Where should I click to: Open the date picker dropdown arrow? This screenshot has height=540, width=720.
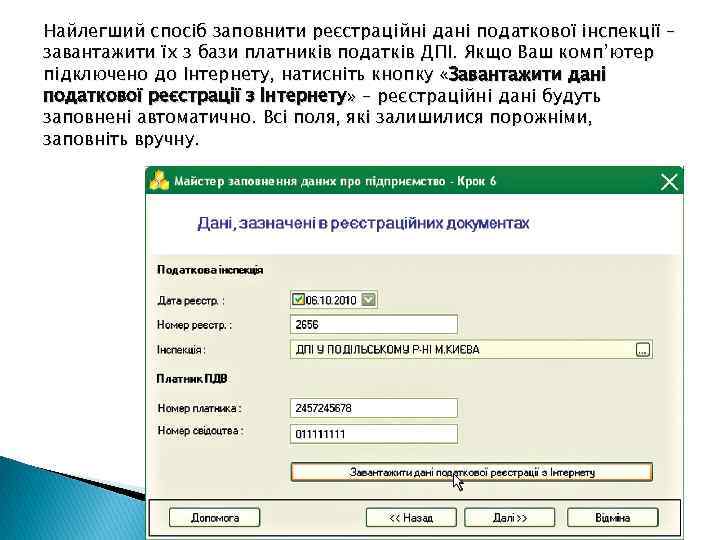pos(368,300)
